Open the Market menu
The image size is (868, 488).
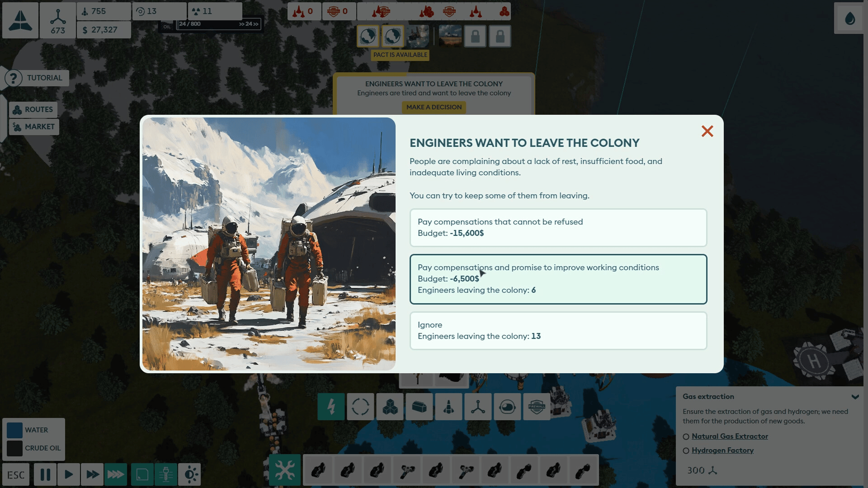[x=34, y=127]
